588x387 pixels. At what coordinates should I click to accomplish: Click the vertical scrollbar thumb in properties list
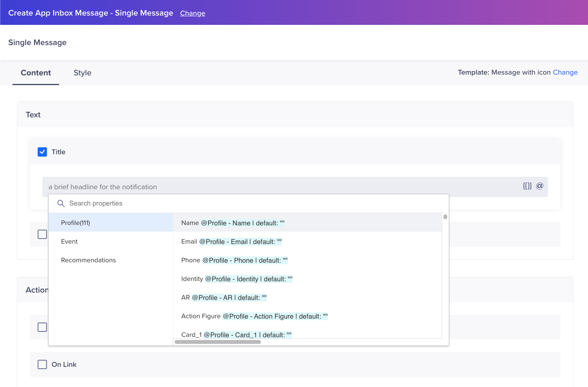445,217
